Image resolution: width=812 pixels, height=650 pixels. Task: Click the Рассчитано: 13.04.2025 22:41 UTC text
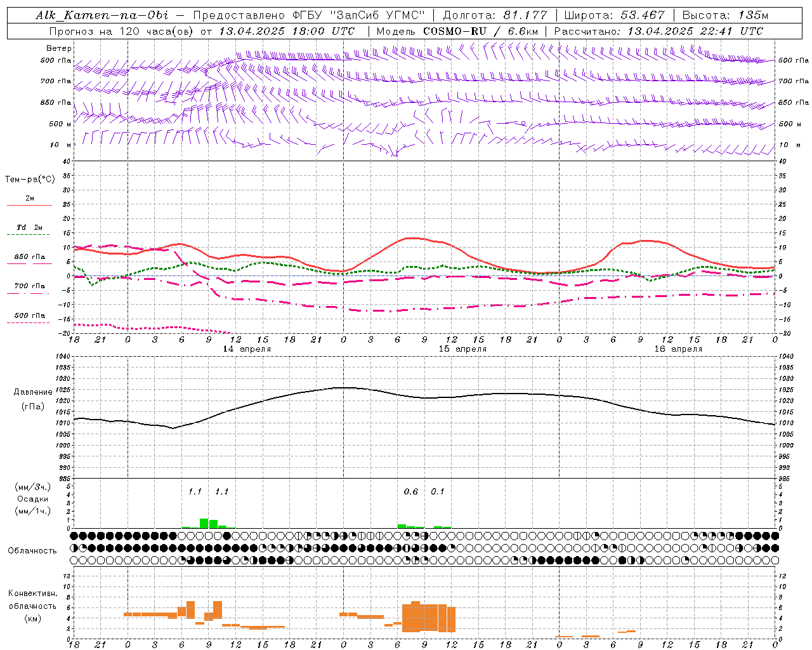pos(658,31)
